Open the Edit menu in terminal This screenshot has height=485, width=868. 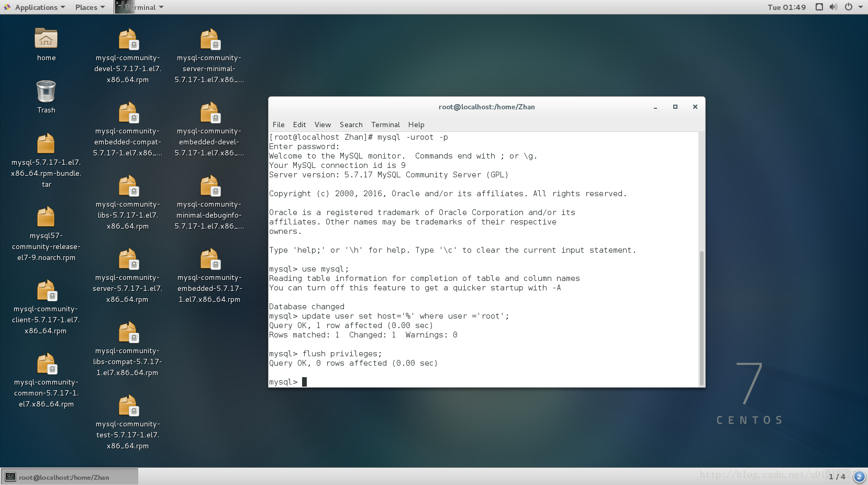299,125
